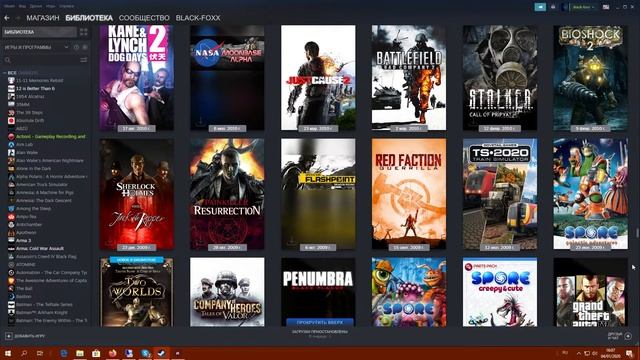Open the notifications bell icon
Viewport: 640px width, 360px height.
[553, 7]
